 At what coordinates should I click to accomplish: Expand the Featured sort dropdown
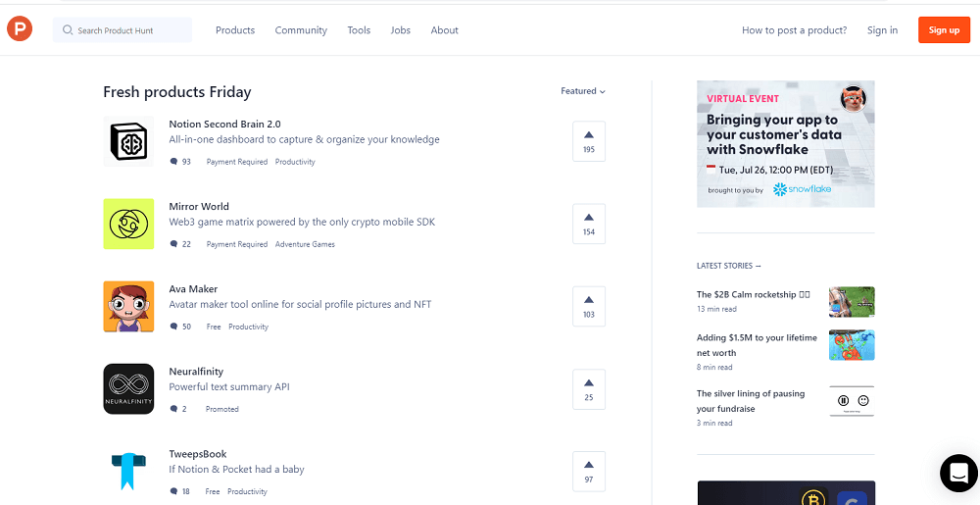click(583, 91)
